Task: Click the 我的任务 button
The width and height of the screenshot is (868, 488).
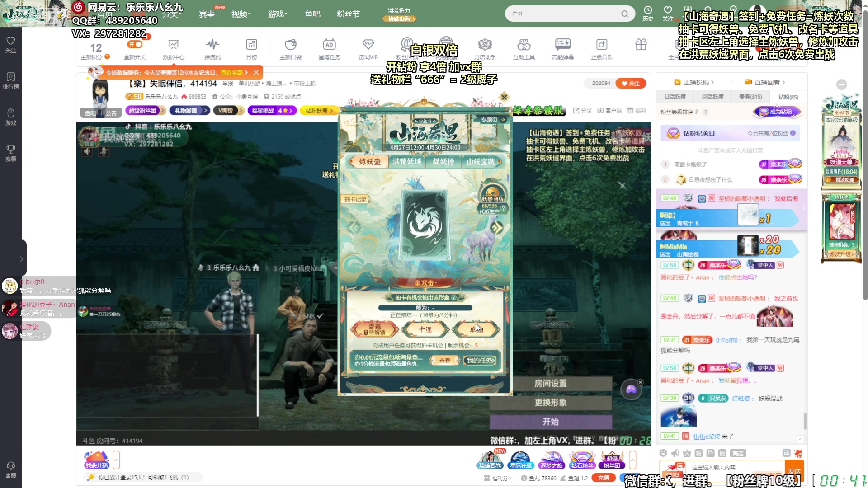Action: [x=481, y=361]
